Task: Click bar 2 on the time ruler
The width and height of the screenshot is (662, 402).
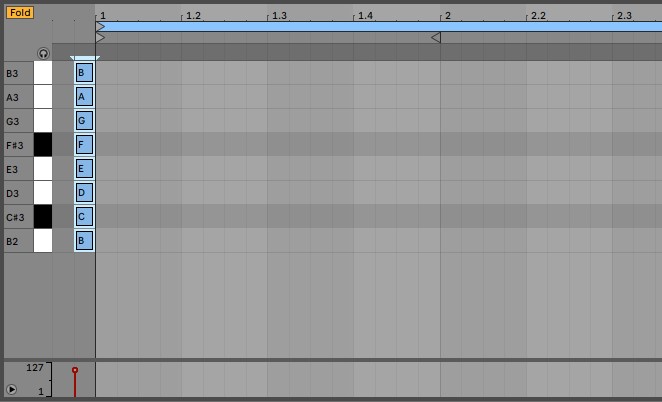Action: [x=448, y=16]
